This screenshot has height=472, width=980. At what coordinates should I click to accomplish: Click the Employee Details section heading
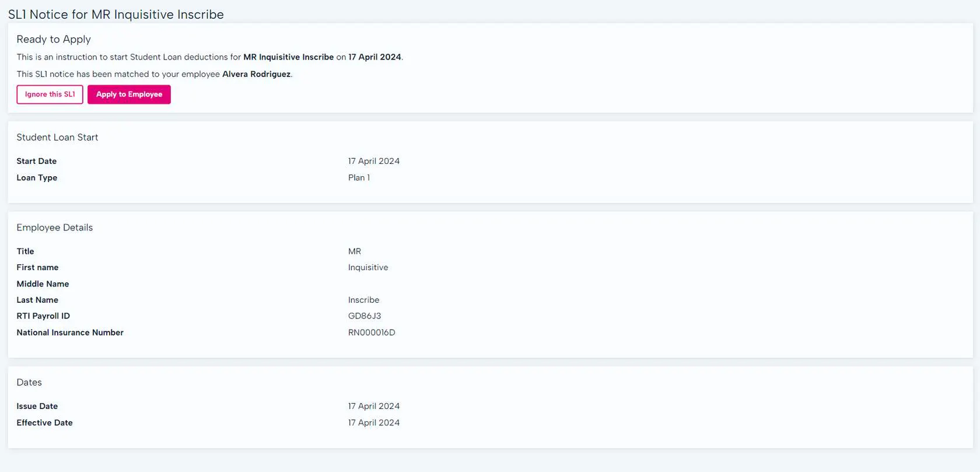click(54, 228)
